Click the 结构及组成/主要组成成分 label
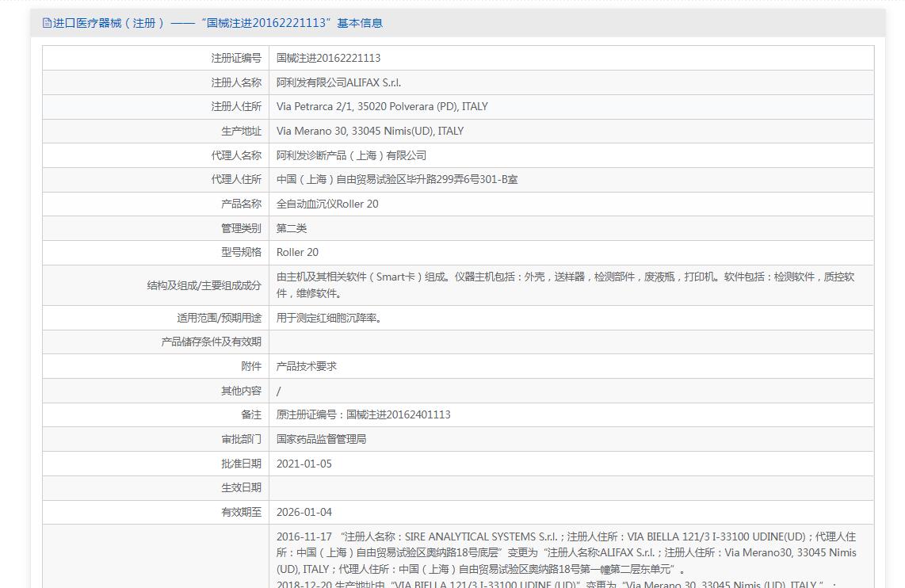Image resolution: width=905 pixels, height=588 pixels. click(x=204, y=285)
